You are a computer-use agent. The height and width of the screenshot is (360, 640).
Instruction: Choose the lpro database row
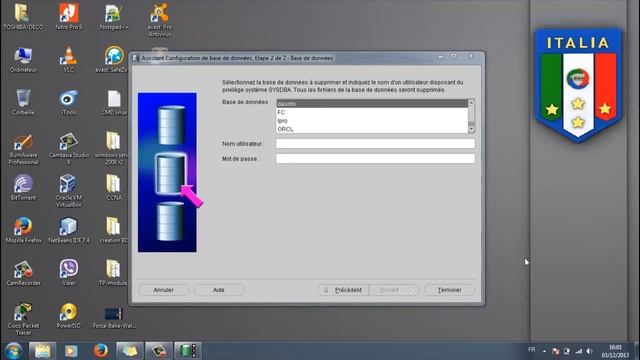pyautogui.click(x=372, y=121)
